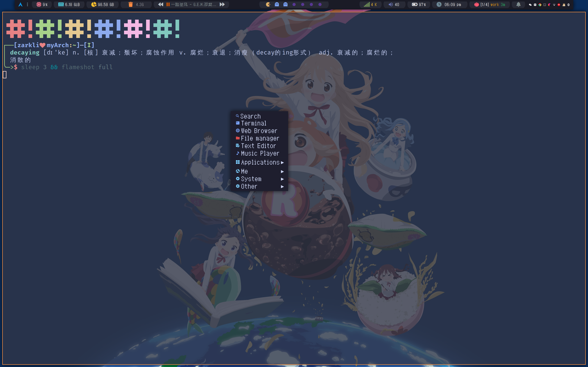This screenshot has width=588, height=367.
Task: Go back to the previous track
Action: point(161,5)
